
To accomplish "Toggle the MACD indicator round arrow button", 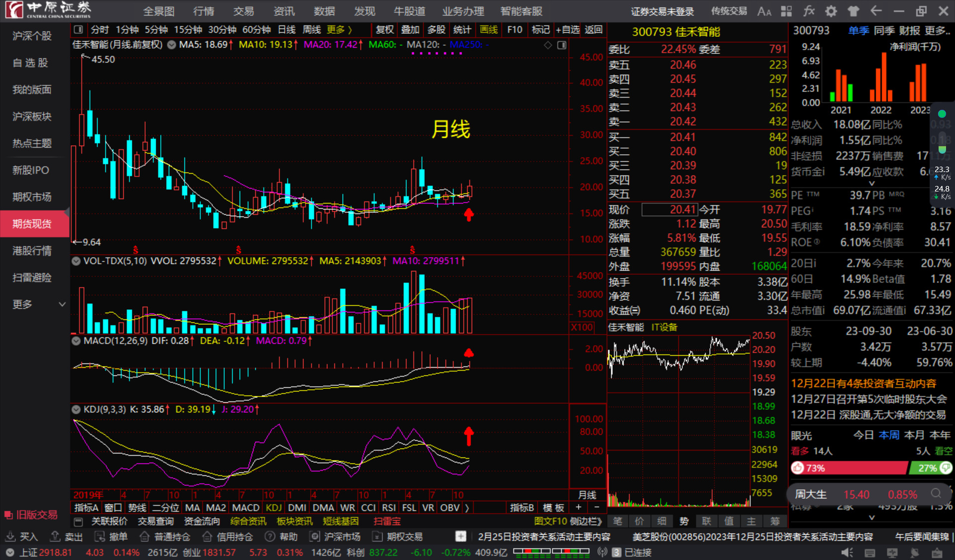I will (76, 341).
